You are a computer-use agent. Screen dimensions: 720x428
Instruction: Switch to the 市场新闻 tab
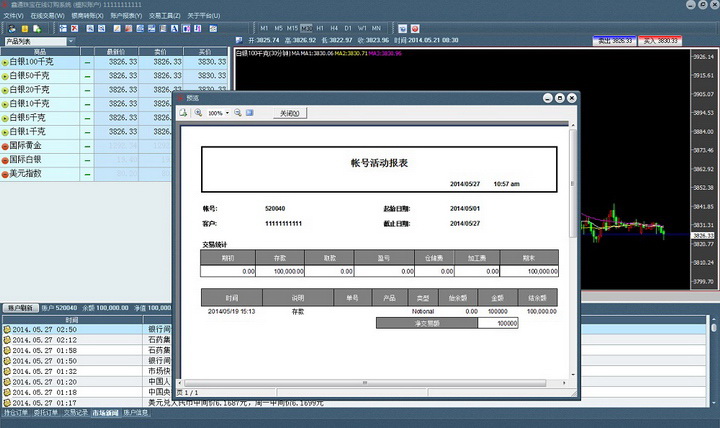pyautogui.click(x=105, y=413)
